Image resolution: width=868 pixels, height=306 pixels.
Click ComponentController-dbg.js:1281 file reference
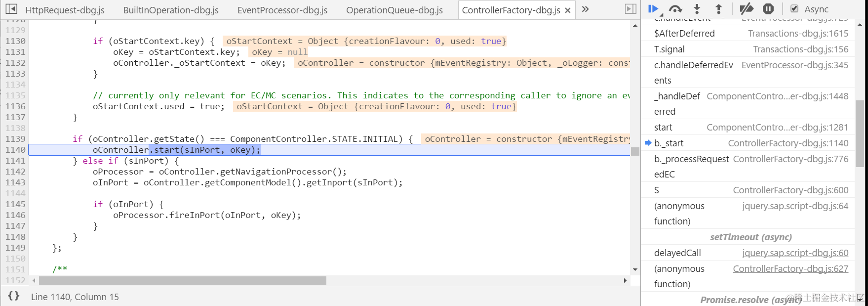(777, 127)
